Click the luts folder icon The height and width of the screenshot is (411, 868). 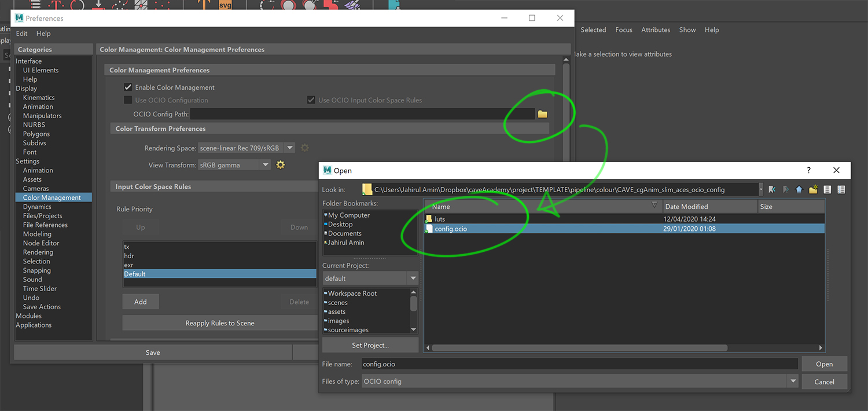[429, 219]
